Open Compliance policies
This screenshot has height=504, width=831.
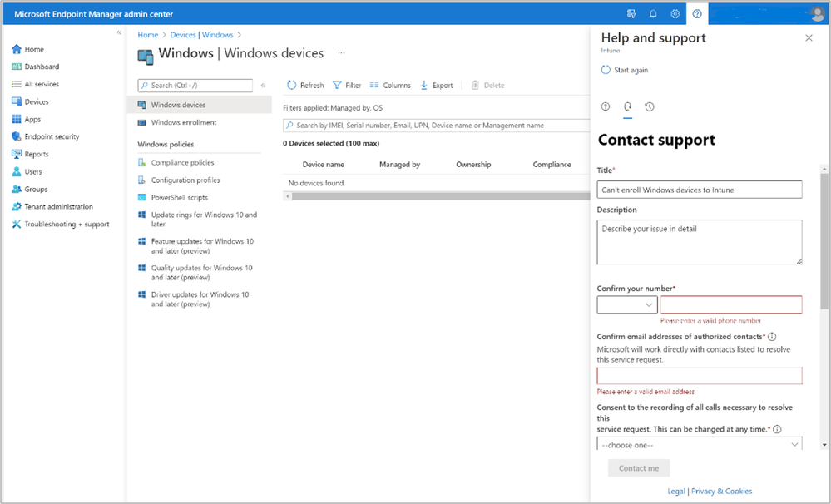pyautogui.click(x=182, y=163)
